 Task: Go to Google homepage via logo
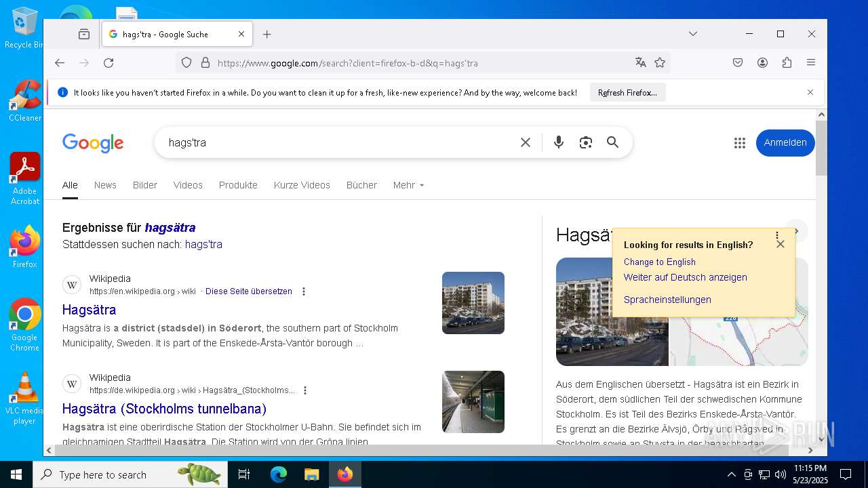click(93, 143)
